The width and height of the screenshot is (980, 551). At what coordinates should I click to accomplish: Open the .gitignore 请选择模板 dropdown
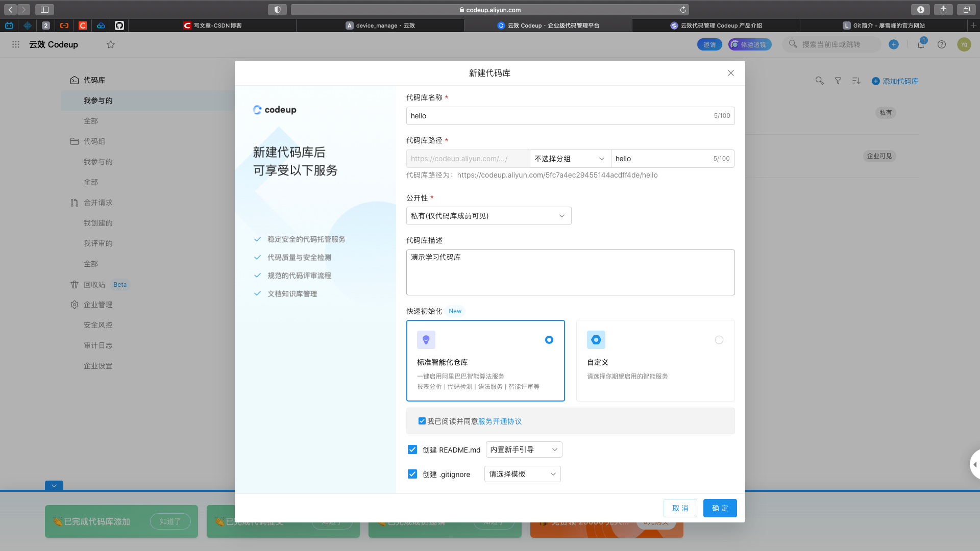pos(522,474)
